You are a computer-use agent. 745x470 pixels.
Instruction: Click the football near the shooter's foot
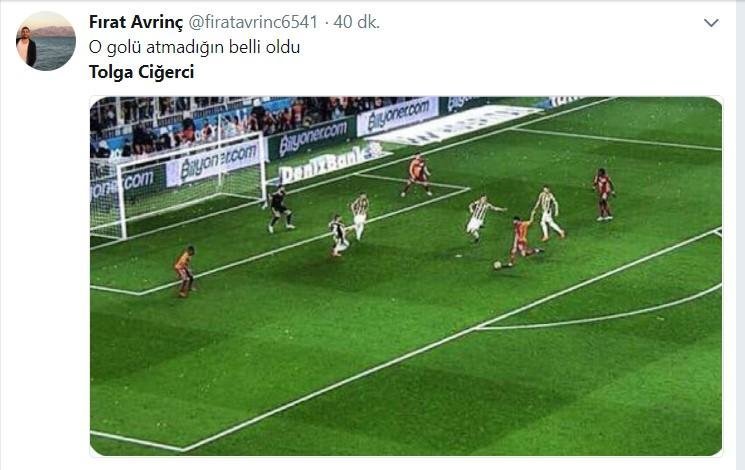(x=497, y=265)
